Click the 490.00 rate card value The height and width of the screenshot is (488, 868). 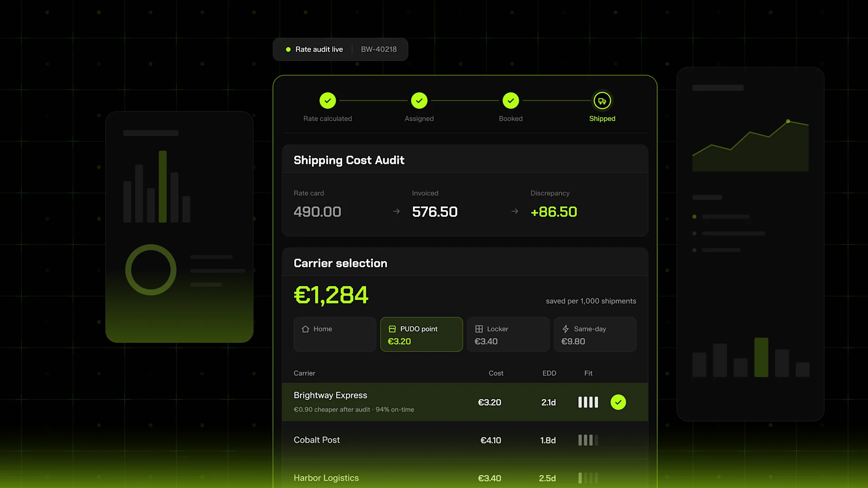click(317, 212)
